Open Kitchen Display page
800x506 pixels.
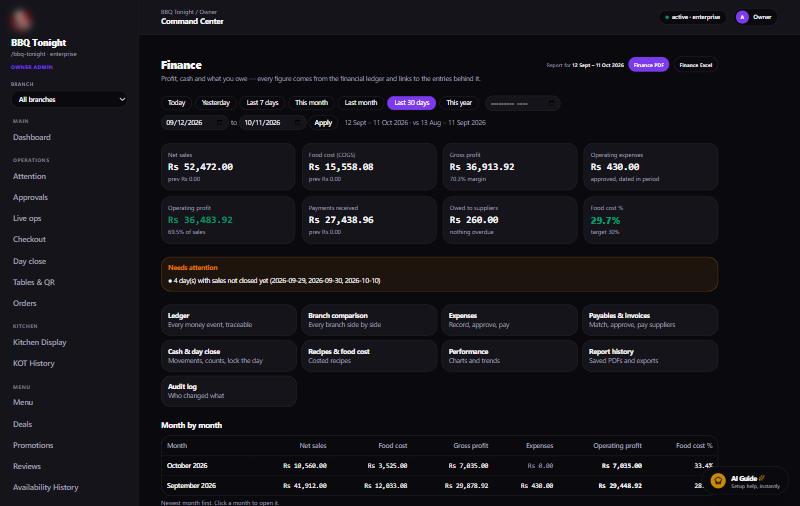tap(40, 342)
